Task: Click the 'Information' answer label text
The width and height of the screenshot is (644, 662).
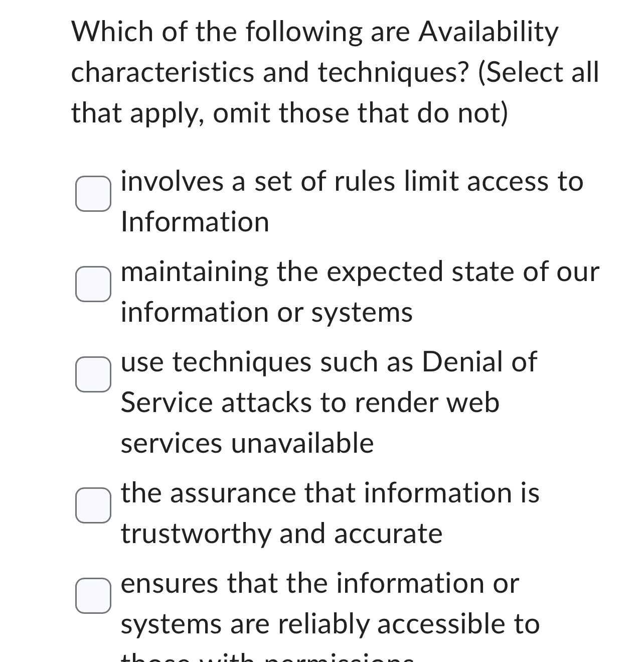Action: coord(195,221)
